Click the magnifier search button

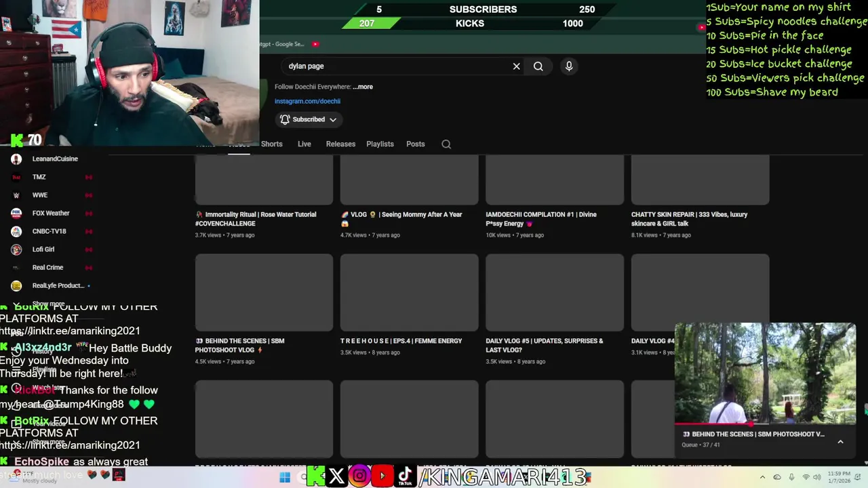pyautogui.click(x=538, y=66)
